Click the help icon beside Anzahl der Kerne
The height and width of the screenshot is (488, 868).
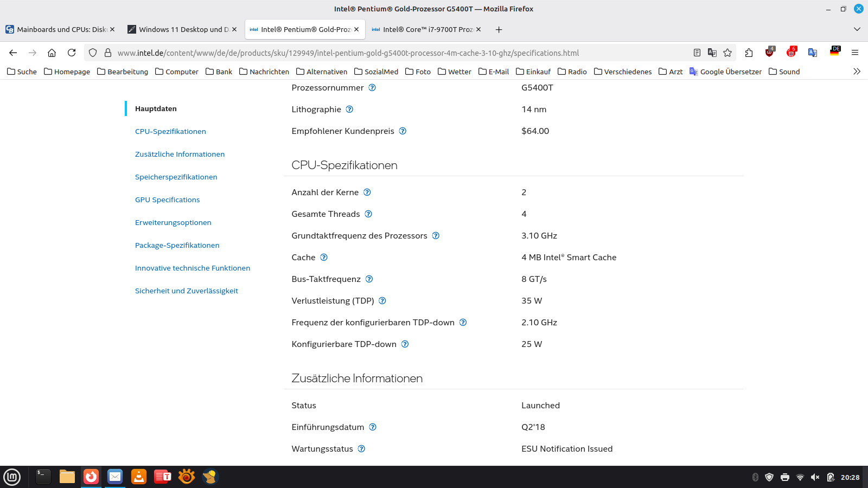pos(367,192)
